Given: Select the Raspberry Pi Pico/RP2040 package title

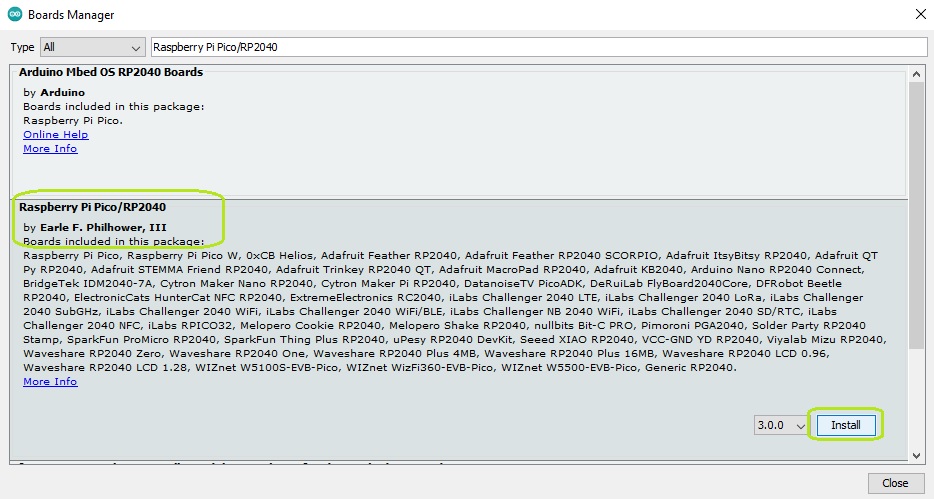Looking at the screenshot, I should (93, 207).
